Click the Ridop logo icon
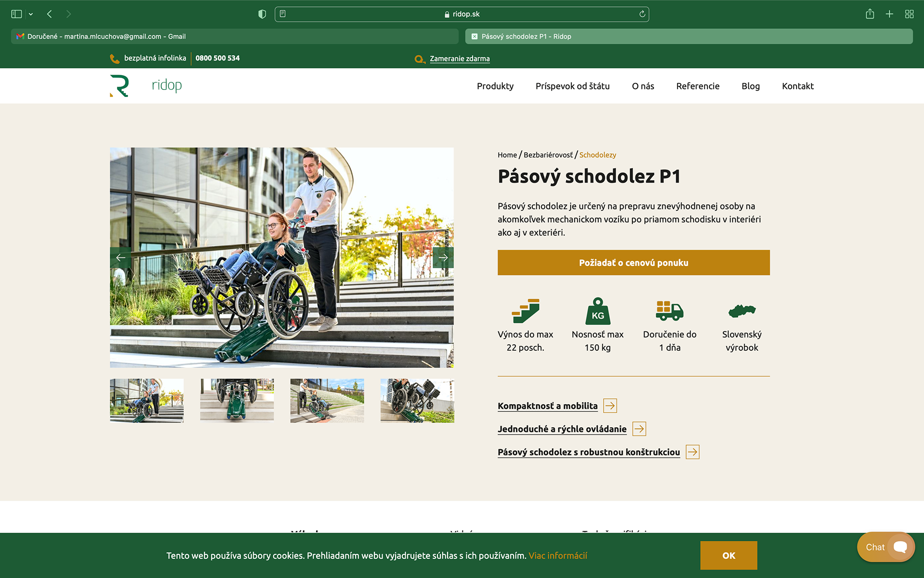 coord(119,86)
